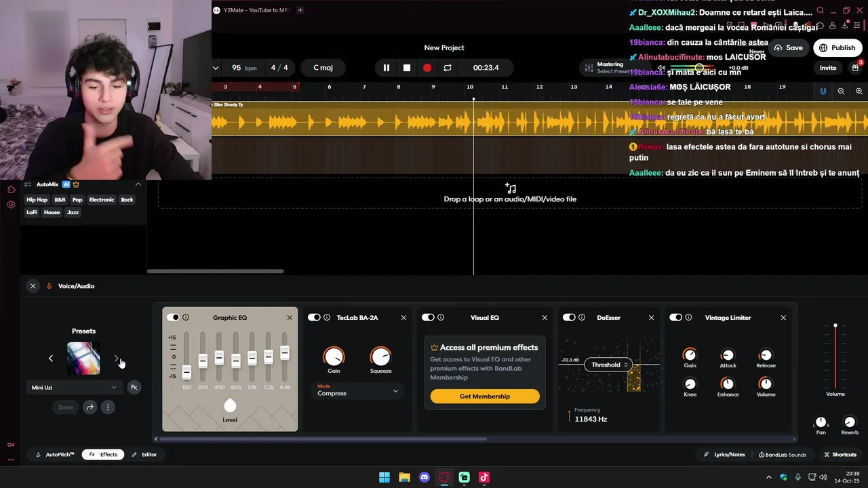Click the track Reverb knob

(850, 422)
